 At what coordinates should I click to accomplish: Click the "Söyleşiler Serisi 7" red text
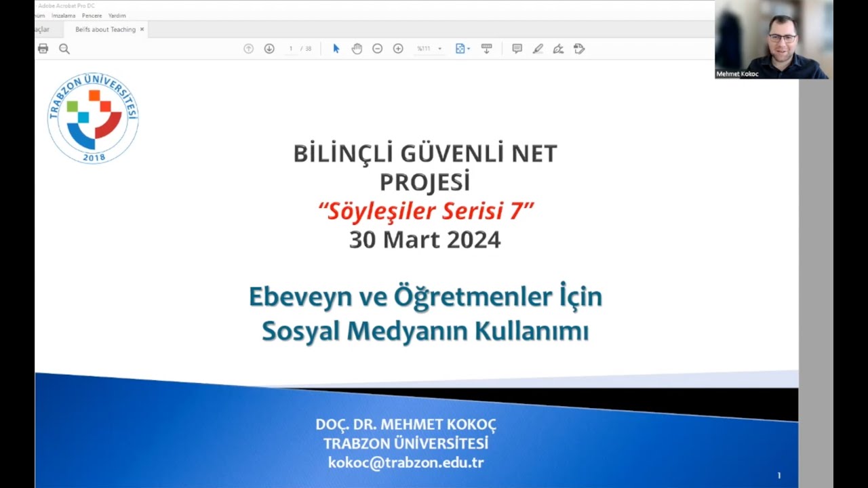coord(426,211)
